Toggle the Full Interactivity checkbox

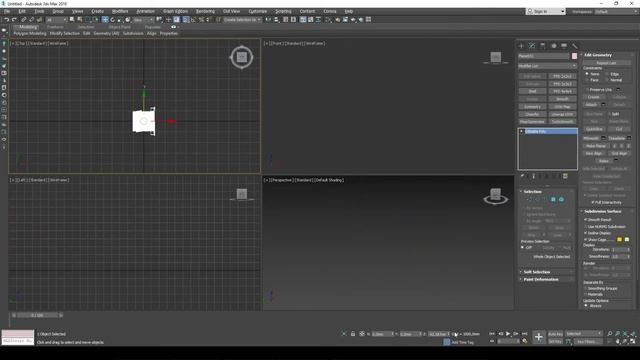tap(593, 202)
